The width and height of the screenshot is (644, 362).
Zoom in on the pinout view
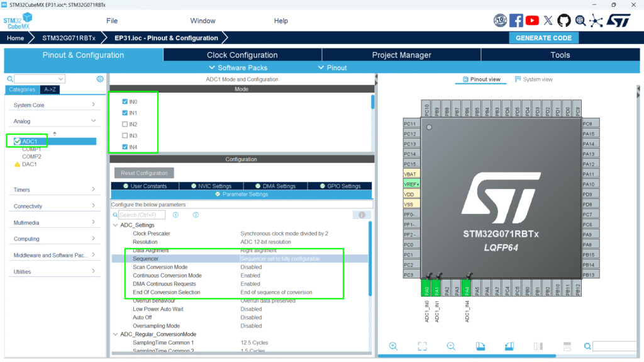(393, 346)
